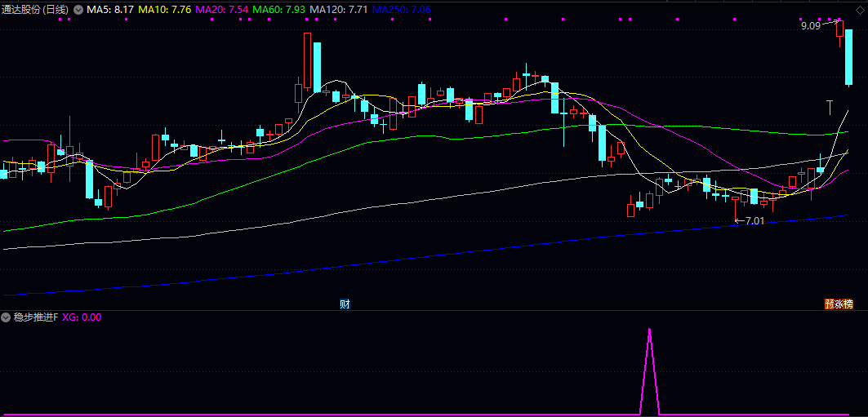Open the 预涨榜 badge
Screen dimensions: 868x417
[839, 304]
